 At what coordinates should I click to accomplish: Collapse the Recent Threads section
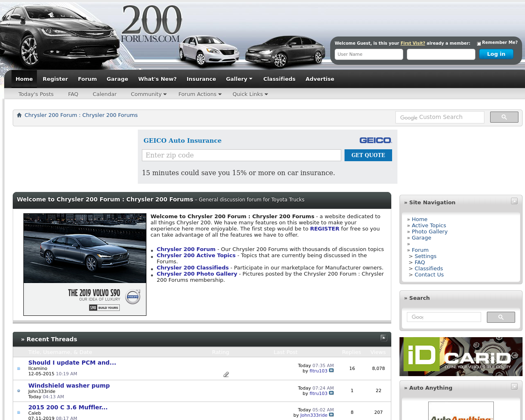click(383, 338)
